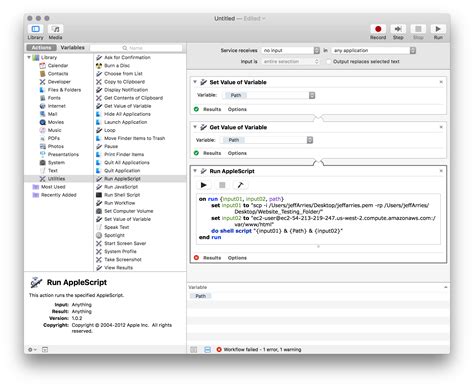The image size is (474, 388).
Task: Stop the AppleScript with the stop button
Action: 222,185
